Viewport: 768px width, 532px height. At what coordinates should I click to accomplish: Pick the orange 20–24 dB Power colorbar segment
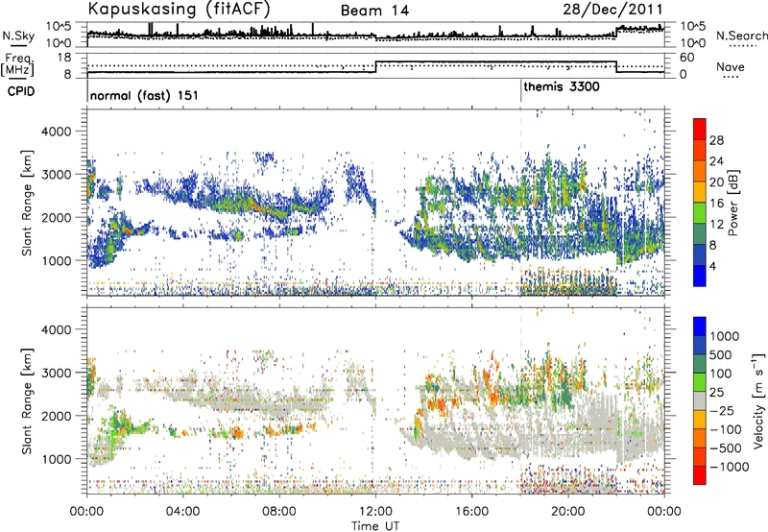[700, 172]
